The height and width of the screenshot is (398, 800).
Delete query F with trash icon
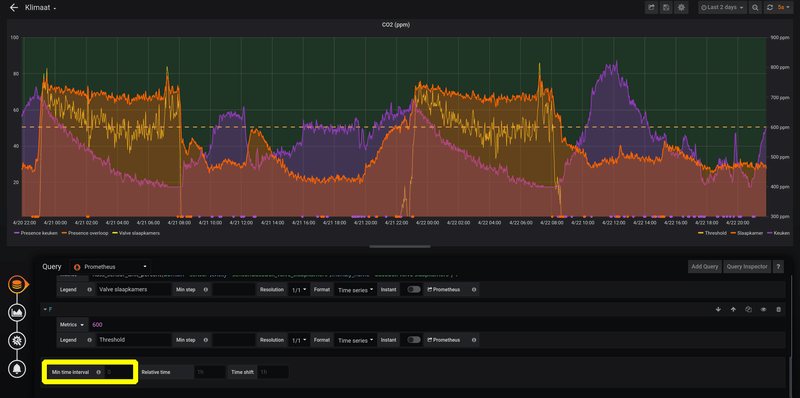point(778,309)
